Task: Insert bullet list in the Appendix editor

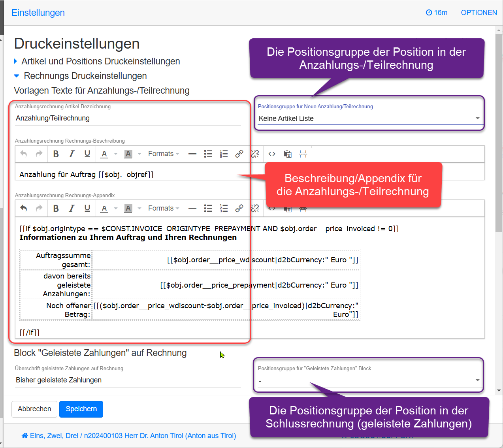Action: 208,208
